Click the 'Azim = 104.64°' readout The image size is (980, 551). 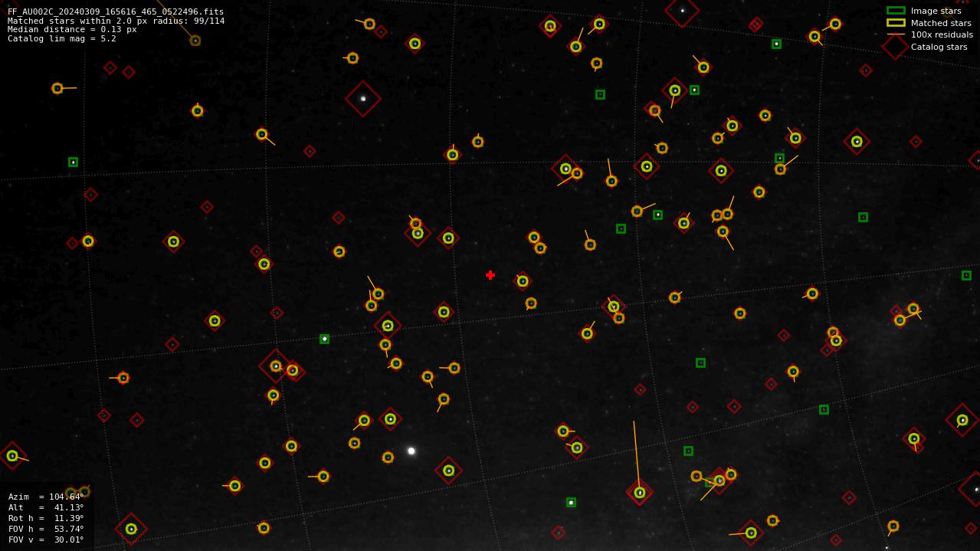point(46,497)
